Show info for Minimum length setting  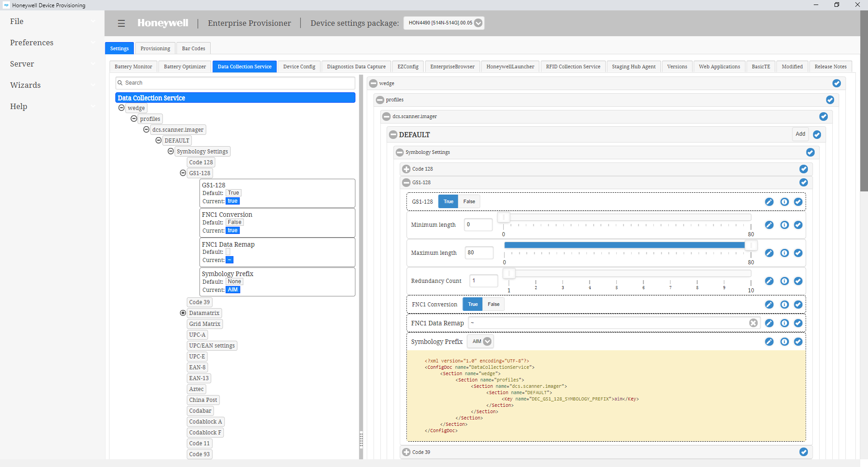784,224
